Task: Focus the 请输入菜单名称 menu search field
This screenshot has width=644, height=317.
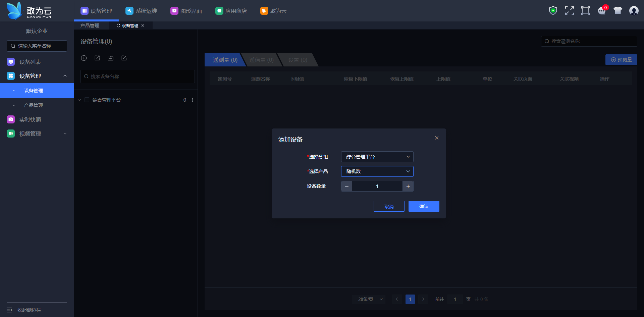Action: tap(37, 46)
